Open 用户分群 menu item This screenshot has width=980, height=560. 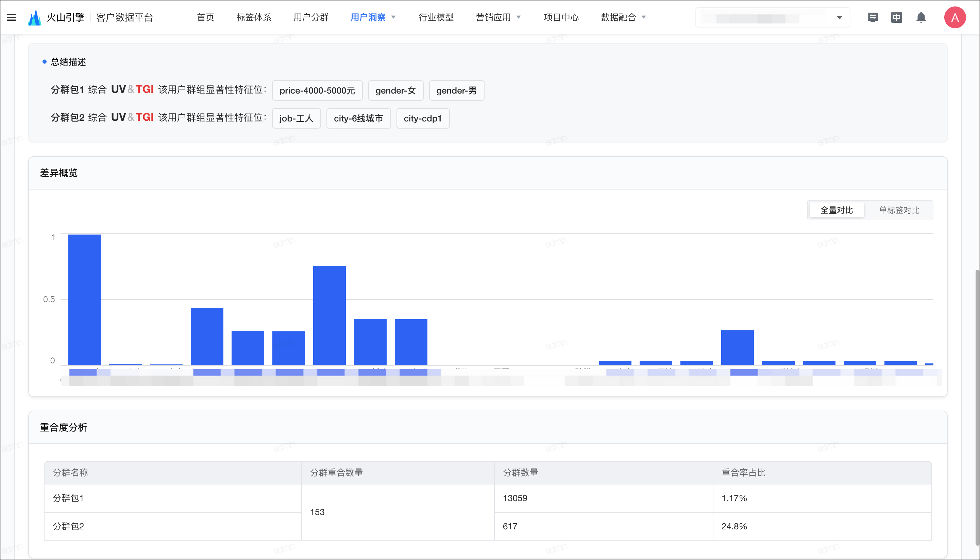311,17
